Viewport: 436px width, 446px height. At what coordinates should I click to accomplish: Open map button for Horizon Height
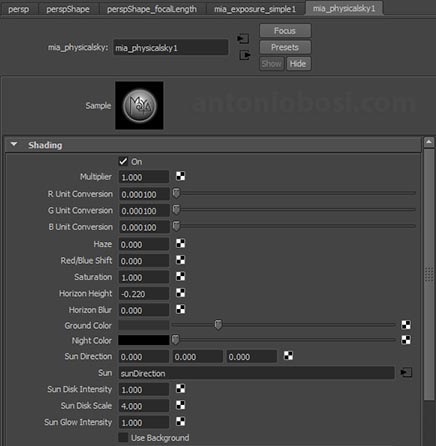tap(180, 293)
